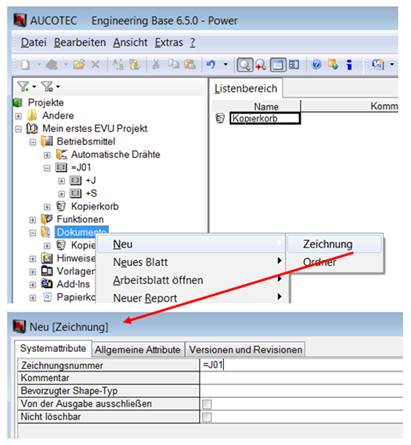Collapse the =J01 node

tap(47, 168)
